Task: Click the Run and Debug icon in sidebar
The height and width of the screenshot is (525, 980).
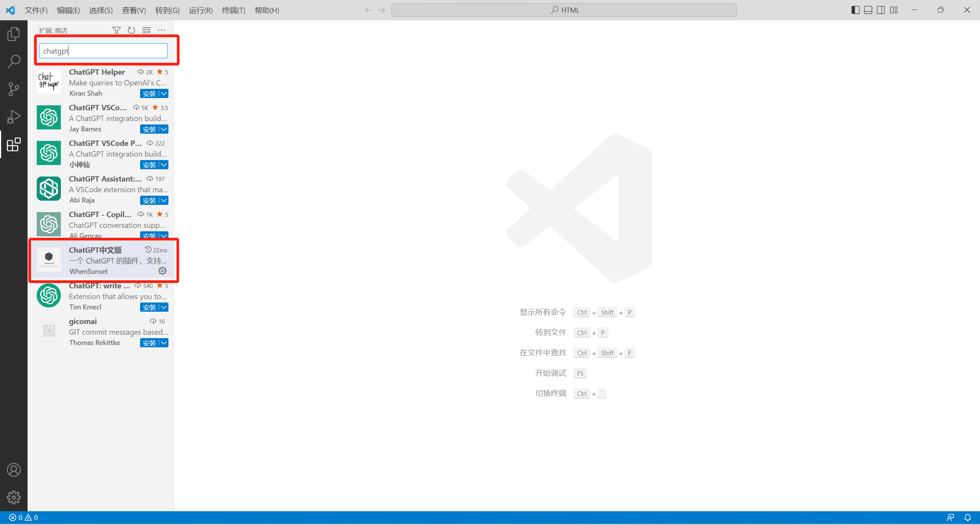Action: [14, 117]
